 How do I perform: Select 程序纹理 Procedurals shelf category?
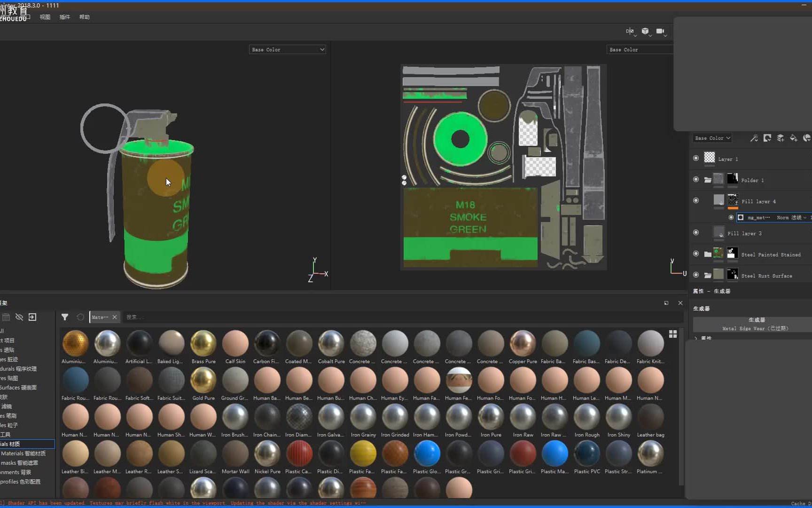19,369
